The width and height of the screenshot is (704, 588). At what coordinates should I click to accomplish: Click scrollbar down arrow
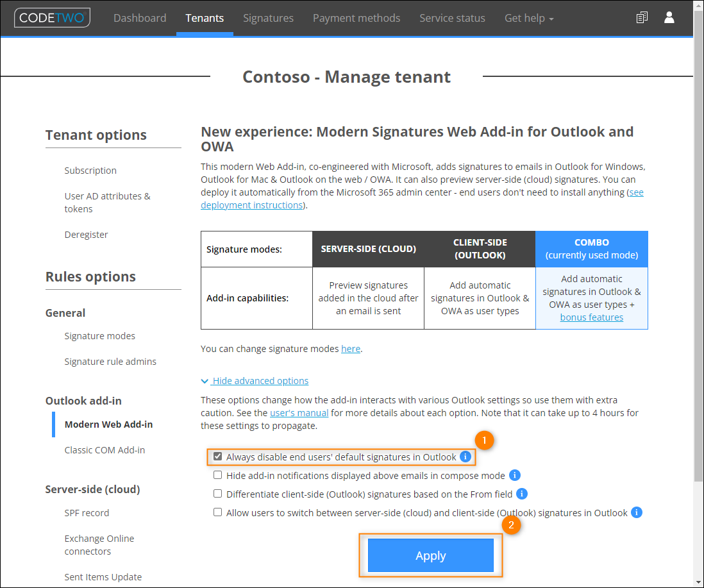click(x=699, y=583)
